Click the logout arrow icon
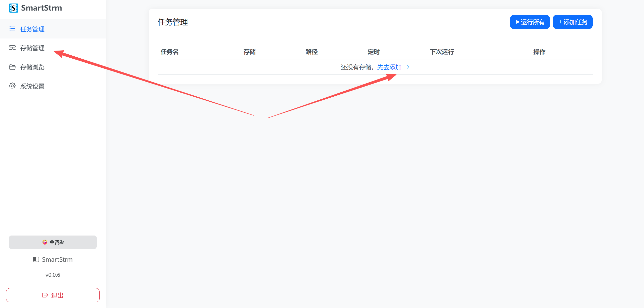The width and height of the screenshot is (644, 308). (45, 295)
